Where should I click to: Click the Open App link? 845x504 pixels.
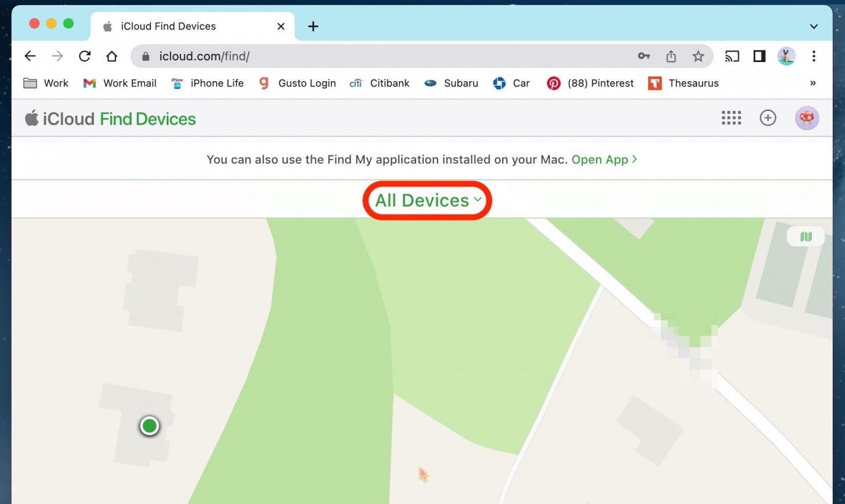pos(600,159)
